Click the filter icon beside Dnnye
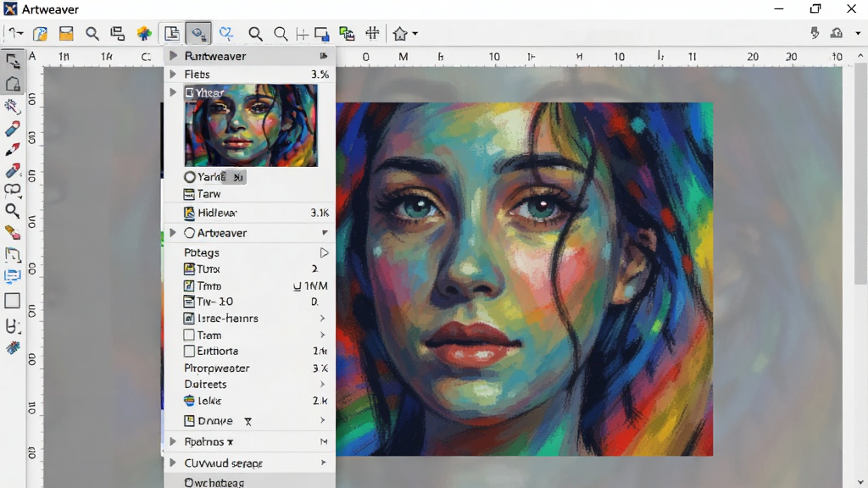The image size is (868, 488). 248,422
